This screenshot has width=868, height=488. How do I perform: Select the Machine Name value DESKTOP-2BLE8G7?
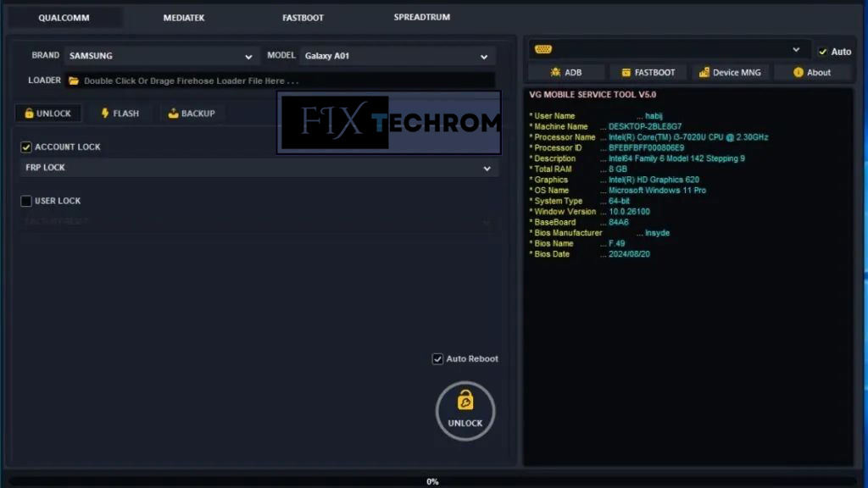click(645, 127)
